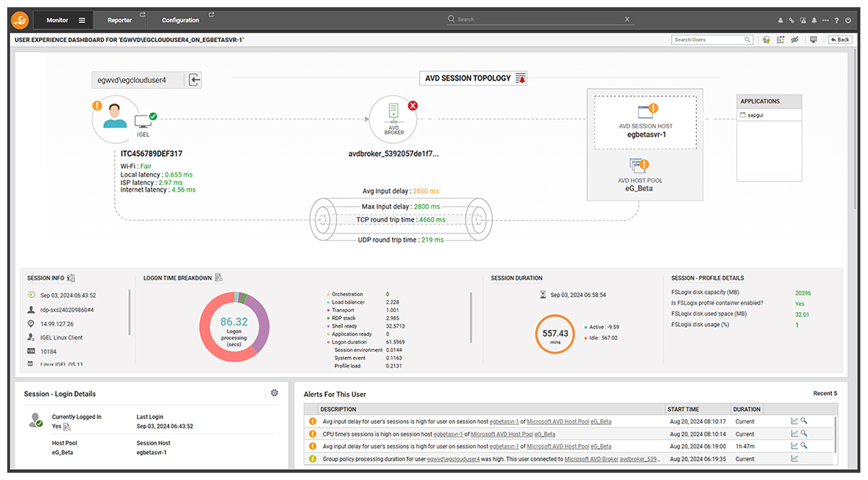
Task: Open Microsoft AVD Host Pool link in CPU alert
Action: pos(503,434)
